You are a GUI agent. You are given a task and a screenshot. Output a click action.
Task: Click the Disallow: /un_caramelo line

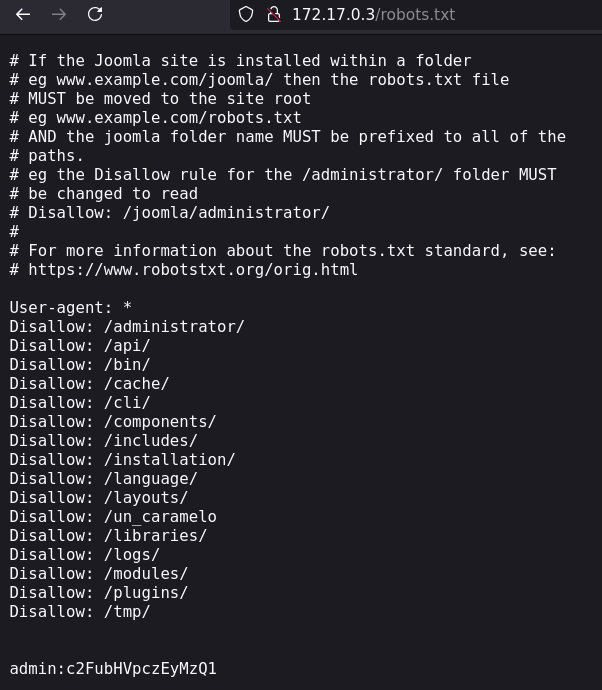point(113,517)
